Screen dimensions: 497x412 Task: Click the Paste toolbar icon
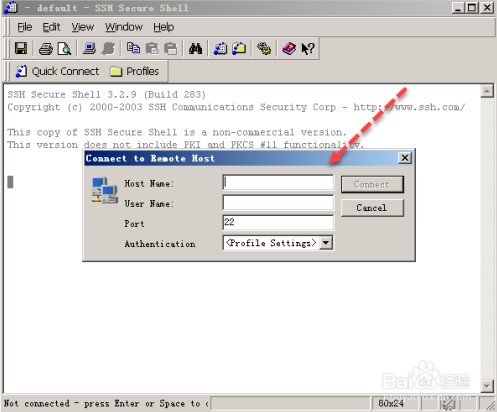coord(152,49)
